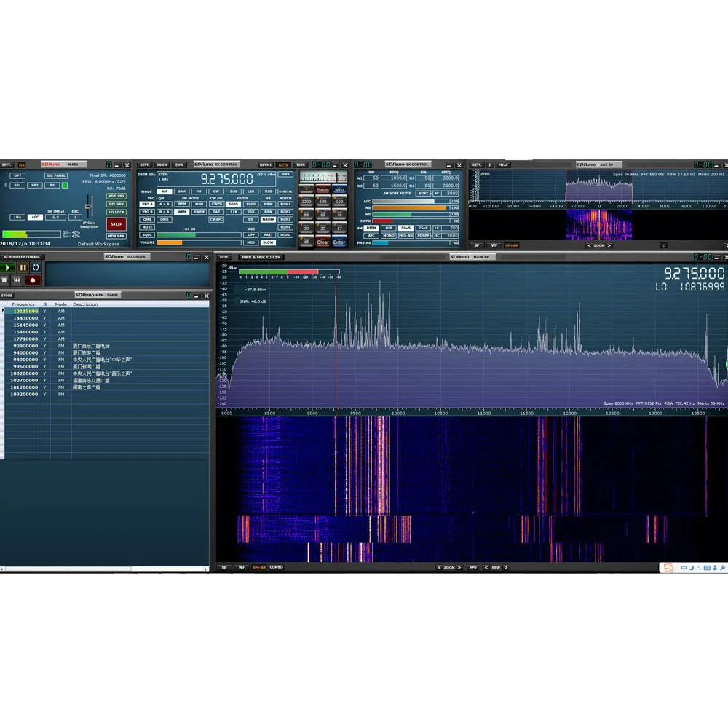Increase RBW in Main SP window
Screen dimensions: 728x728
point(506,567)
